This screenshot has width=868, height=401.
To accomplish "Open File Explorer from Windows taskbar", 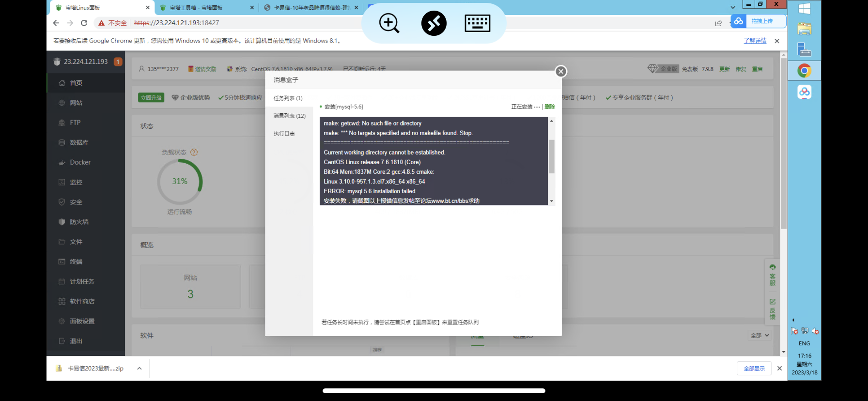I will pos(805,29).
